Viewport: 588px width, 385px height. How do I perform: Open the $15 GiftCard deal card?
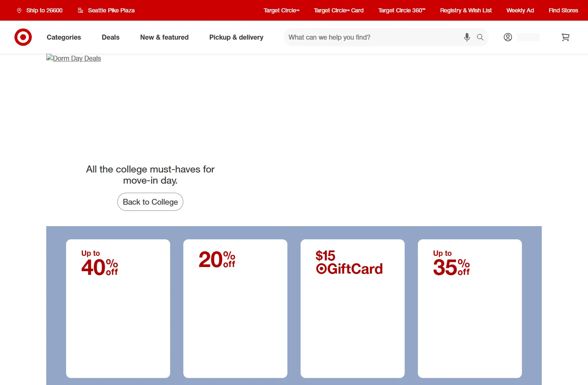pos(353,309)
